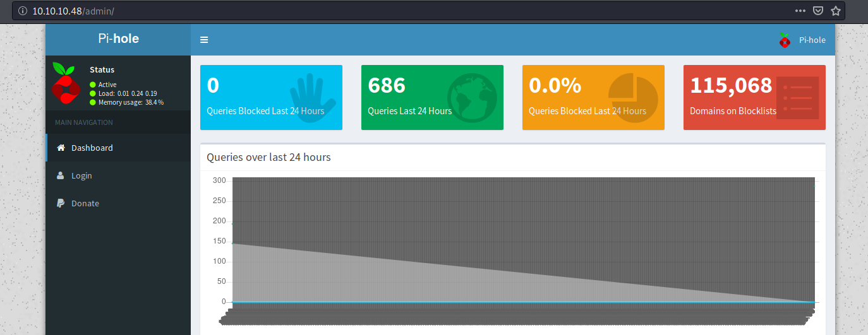Click the 150 label on the chart y-axis
This screenshot has width=868, height=335.
point(219,241)
